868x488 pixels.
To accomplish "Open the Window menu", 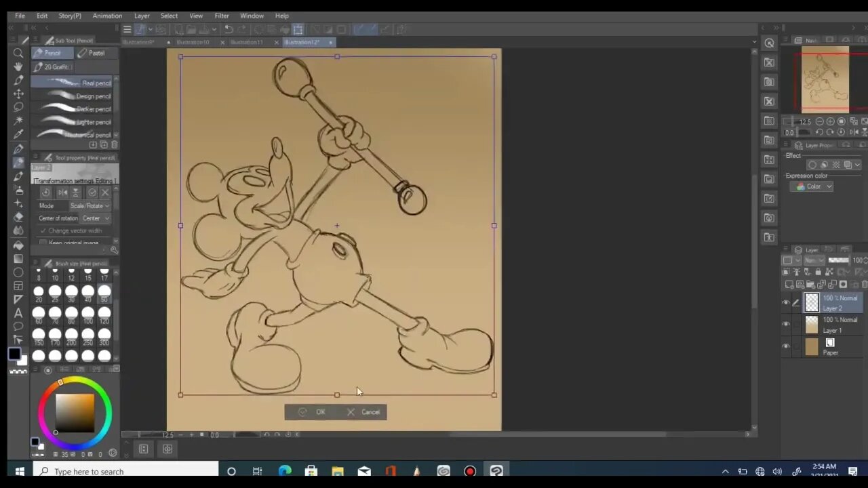I will pyautogui.click(x=252, y=16).
